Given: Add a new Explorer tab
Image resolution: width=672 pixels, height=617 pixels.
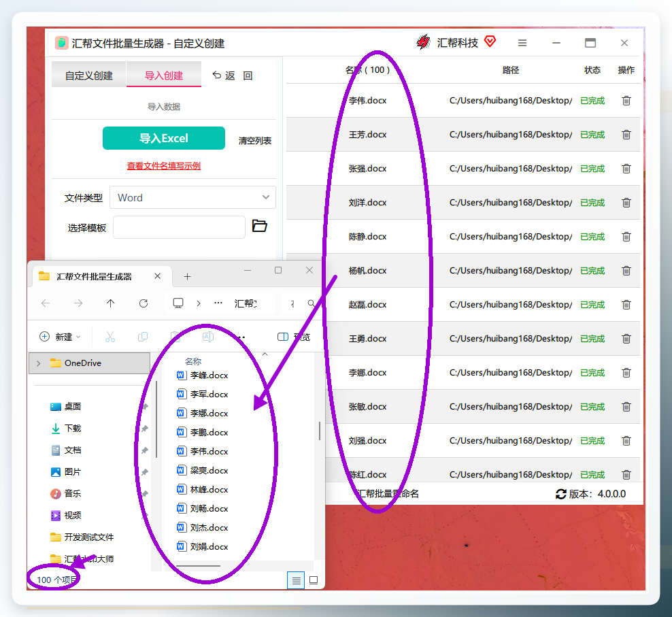Looking at the screenshot, I should pos(187,277).
